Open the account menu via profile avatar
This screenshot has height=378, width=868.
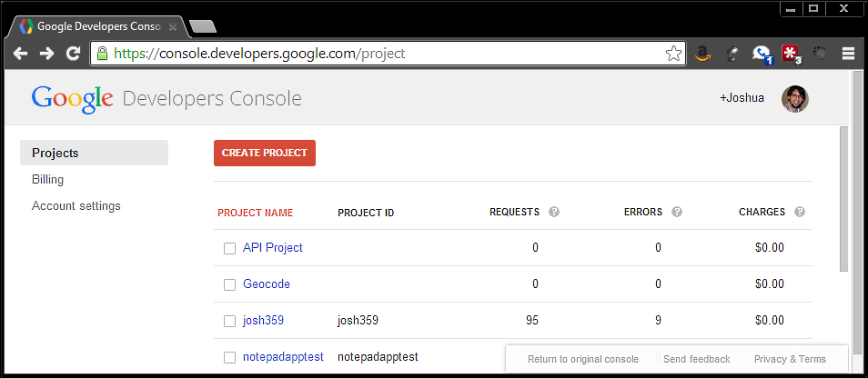[x=794, y=99]
